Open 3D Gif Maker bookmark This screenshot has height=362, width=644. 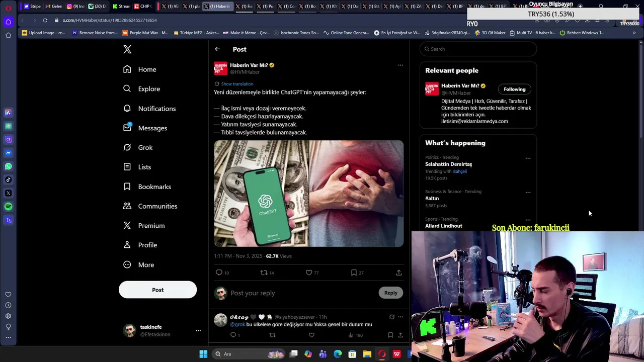(490, 33)
